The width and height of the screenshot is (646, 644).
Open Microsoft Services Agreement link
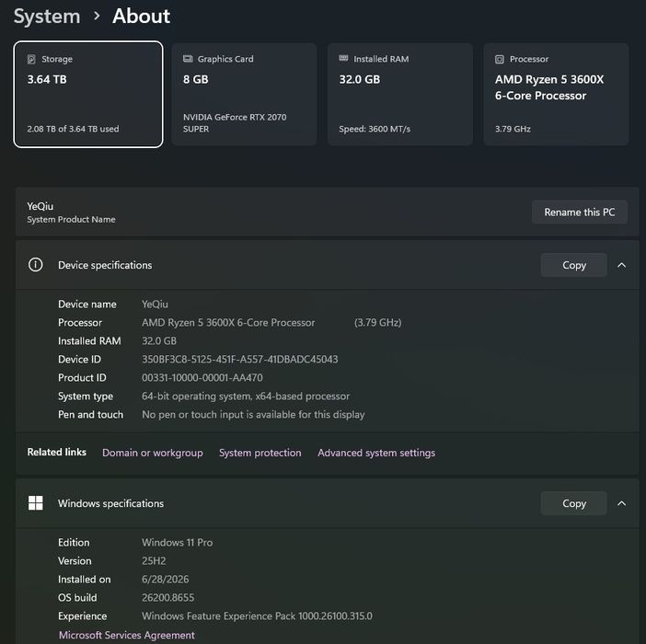click(x=127, y=635)
